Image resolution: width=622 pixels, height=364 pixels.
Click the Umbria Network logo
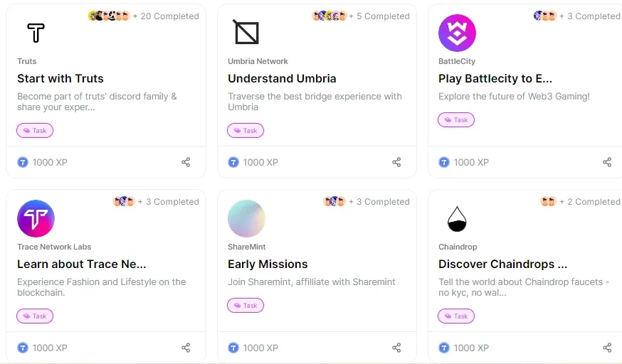point(246,32)
